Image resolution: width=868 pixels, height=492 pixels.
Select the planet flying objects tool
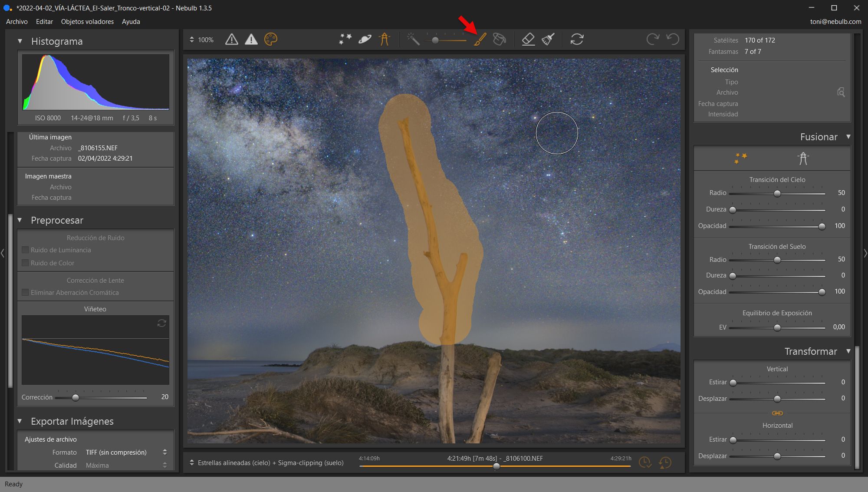tap(365, 40)
